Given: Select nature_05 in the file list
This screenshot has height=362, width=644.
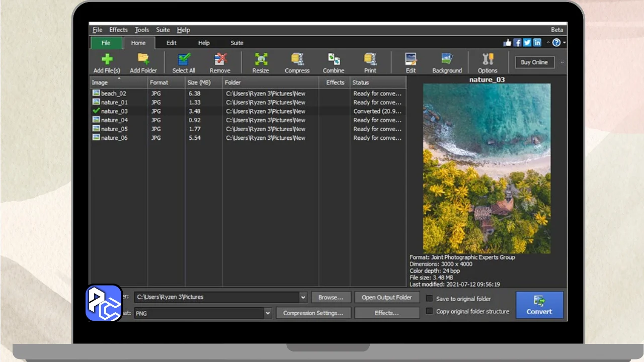Looking at the screenshot, I should (114, 129).
